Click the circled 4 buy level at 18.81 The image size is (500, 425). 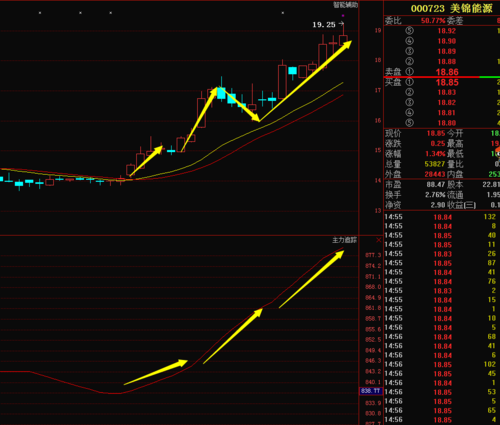click(442, 113)
